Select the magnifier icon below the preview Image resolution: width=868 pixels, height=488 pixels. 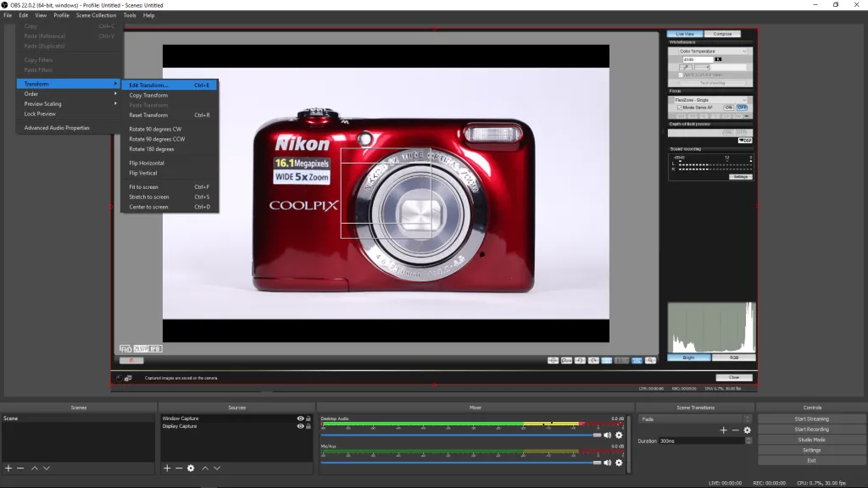649,359
